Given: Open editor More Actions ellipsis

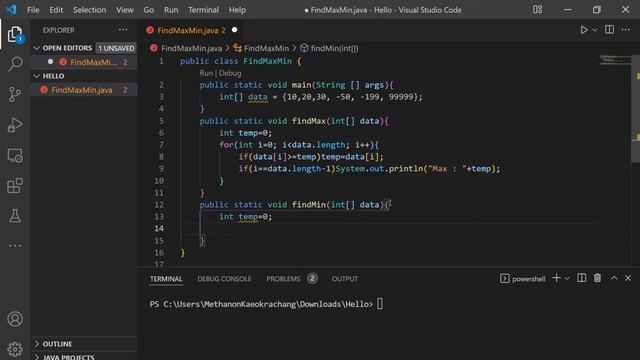Looking at the screenshot, I should [x=625, y=29].
